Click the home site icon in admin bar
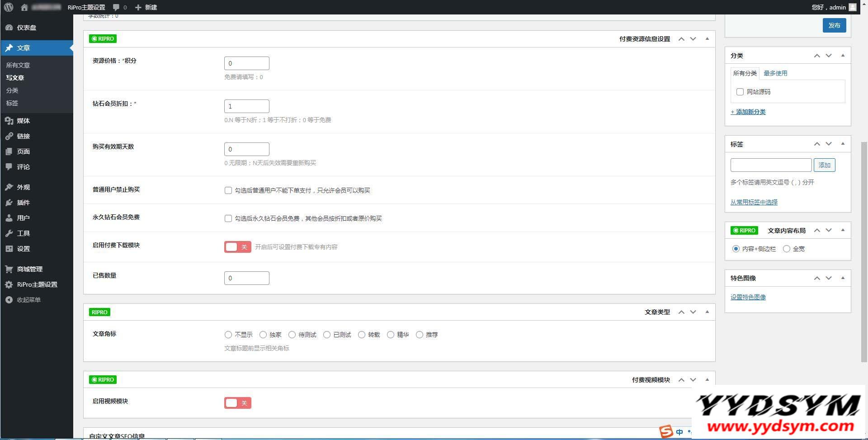The height and width of the screenshot is (440, 868). tap(24, 7)
